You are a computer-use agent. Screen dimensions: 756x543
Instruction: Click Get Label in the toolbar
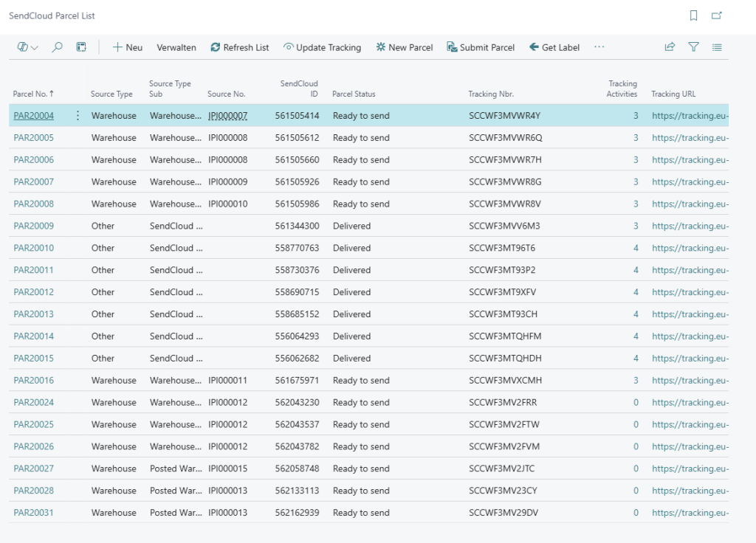pyautogui.click(x=554, y=47)
